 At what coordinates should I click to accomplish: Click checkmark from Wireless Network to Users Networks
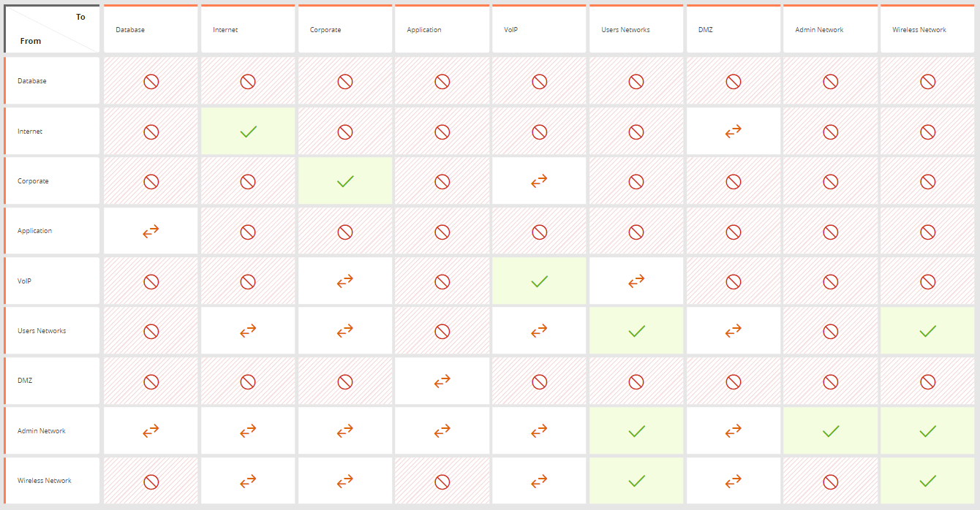(636, 481)
